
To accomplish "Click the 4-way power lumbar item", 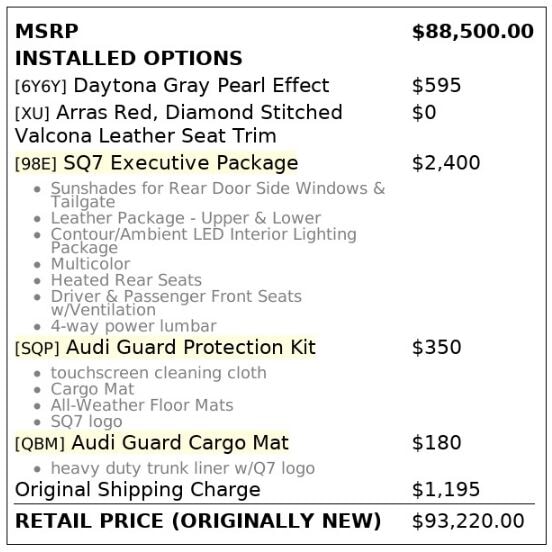I will click(133, 326).
